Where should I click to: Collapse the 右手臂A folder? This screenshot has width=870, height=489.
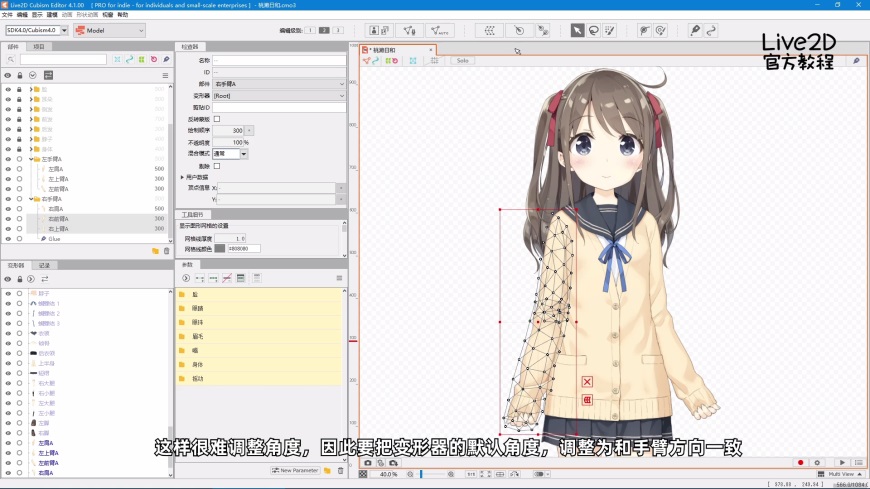(31, 199)
